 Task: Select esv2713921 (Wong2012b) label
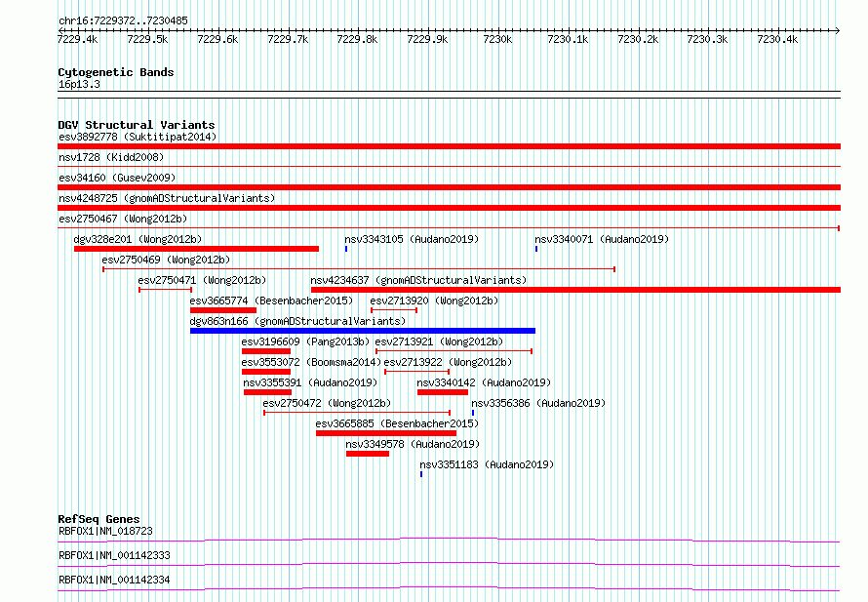[439, 341]
